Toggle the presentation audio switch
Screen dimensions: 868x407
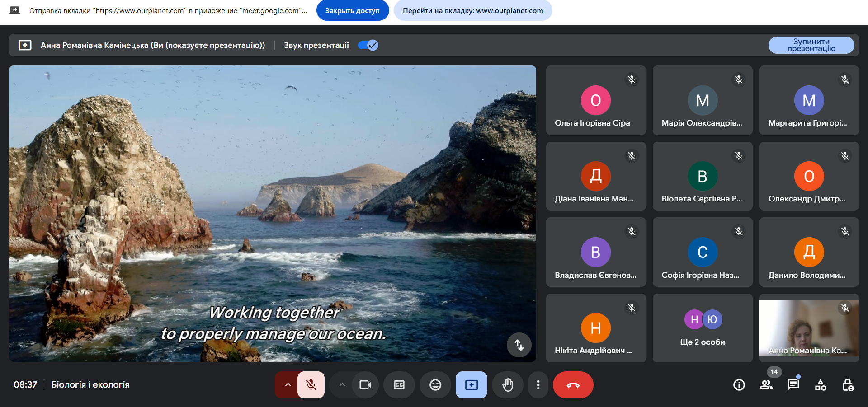click(x=368, y=45)
